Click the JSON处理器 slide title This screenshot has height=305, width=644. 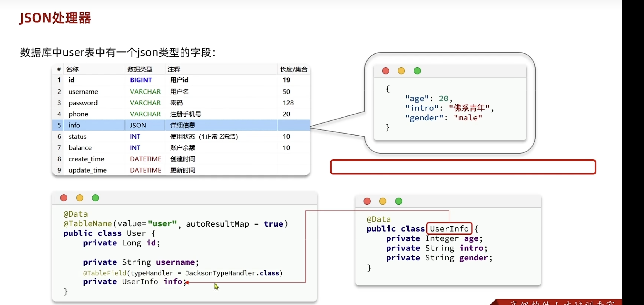click(55, 18)
